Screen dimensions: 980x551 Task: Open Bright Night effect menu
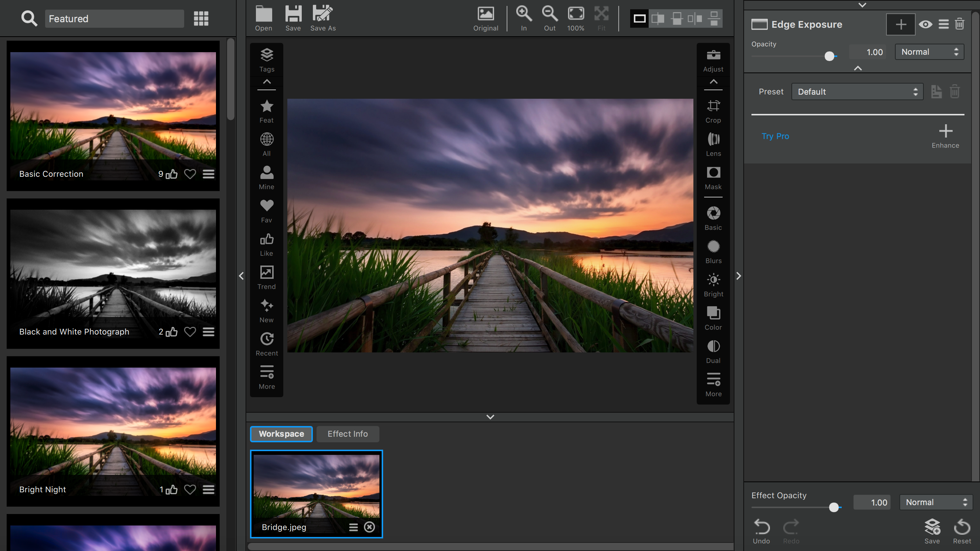coord(209,489)
